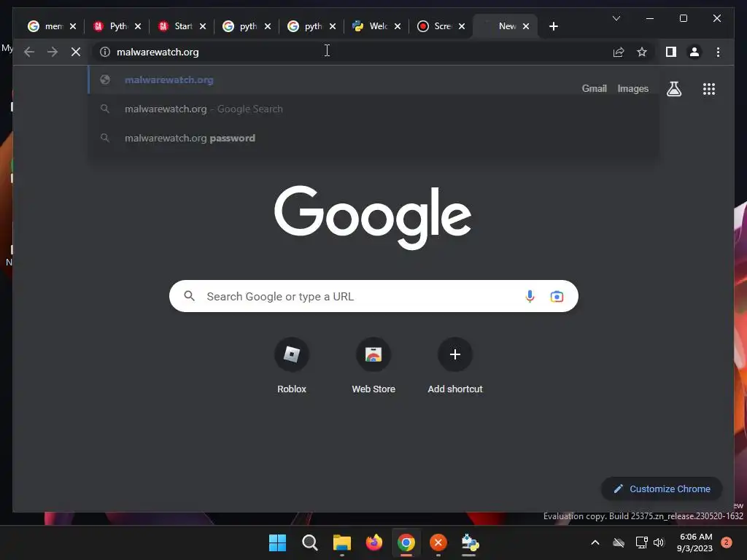Go back to previous page

(x=29, y=52)
